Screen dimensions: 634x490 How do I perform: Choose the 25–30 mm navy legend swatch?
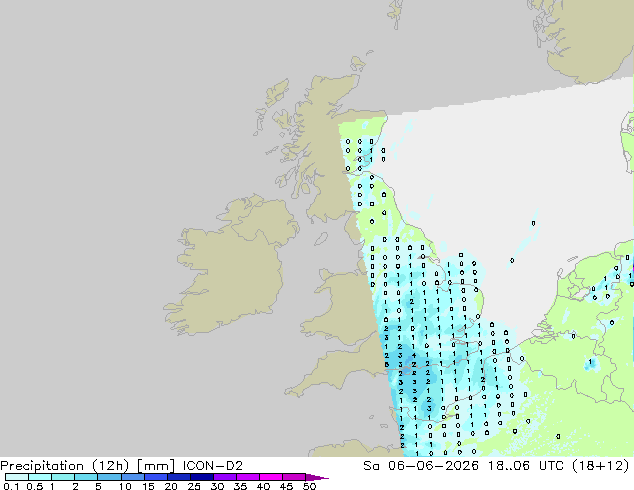pyautogui.click(x=201, y=477)
